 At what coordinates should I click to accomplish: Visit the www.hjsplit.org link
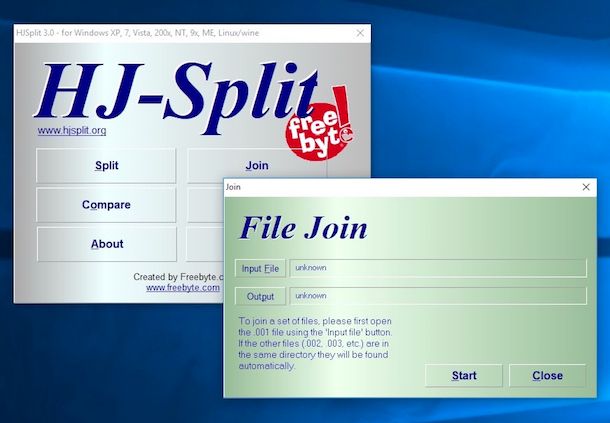click(72, 130)
